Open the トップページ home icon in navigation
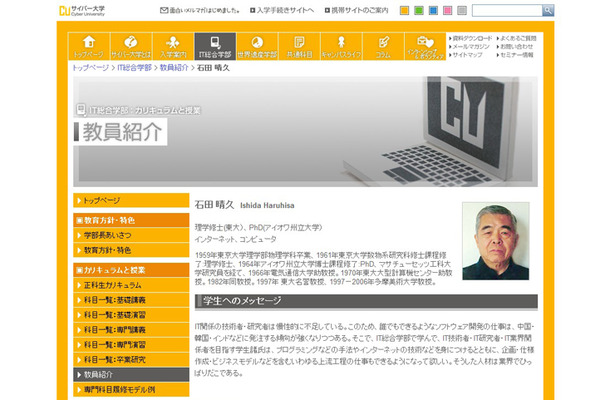 [x=89, y=46]
